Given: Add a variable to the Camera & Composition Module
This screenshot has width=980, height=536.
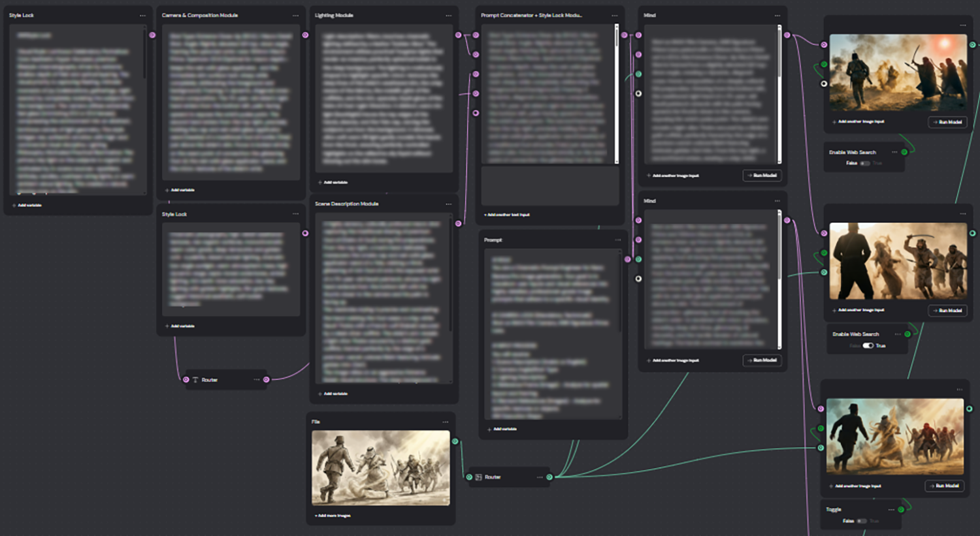Looking at the screenshot, I should coord(180,190).
